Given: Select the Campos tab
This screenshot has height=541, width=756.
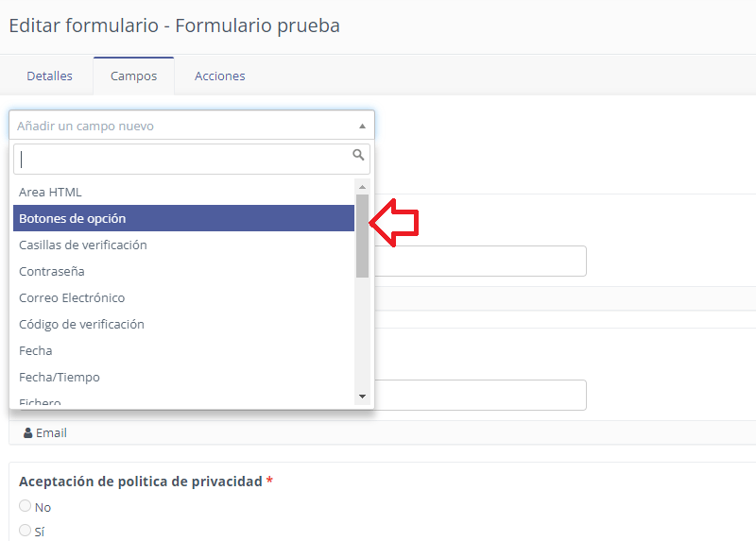Looking at the screenshot, I should click(133, 76).
